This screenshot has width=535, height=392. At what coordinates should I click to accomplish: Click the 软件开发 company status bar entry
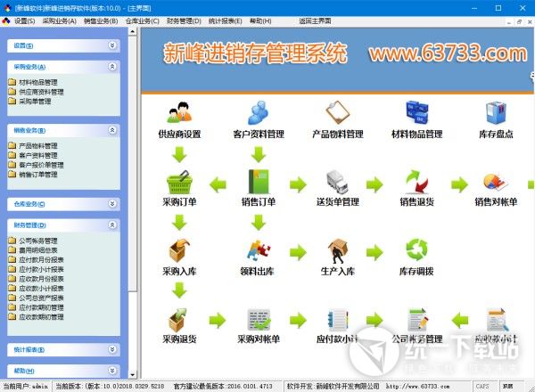(x=333, y=386)
